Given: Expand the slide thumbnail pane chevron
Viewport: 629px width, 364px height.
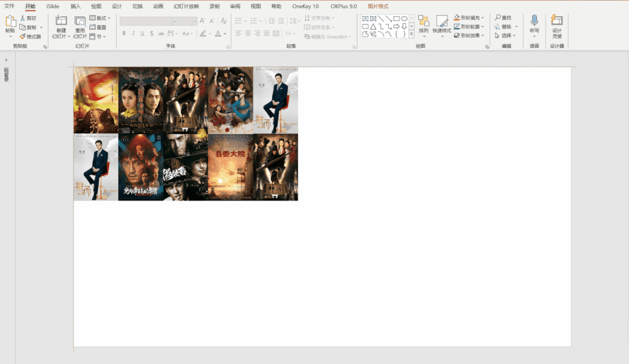Looking at the screenshot, I should (x=6, y=60).
